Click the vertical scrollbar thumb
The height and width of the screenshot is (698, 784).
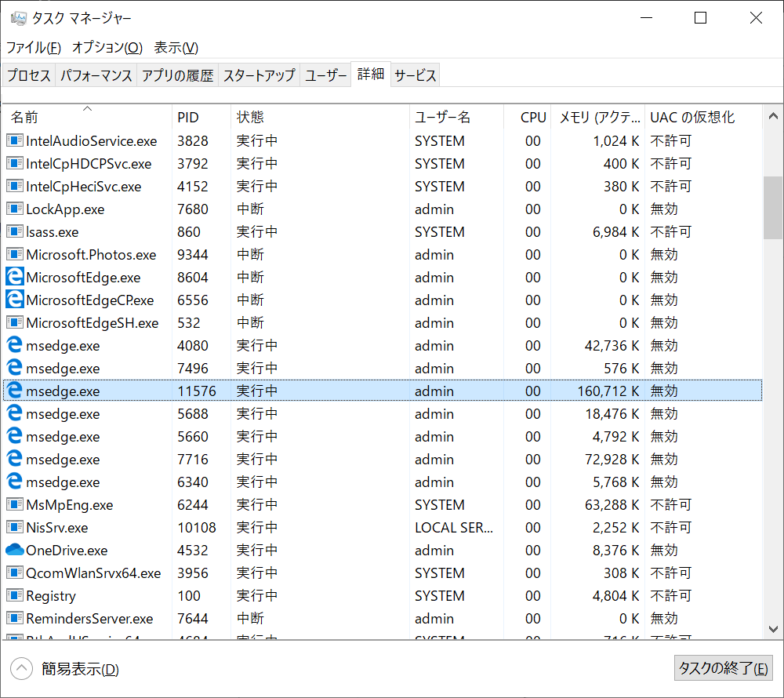773,208
